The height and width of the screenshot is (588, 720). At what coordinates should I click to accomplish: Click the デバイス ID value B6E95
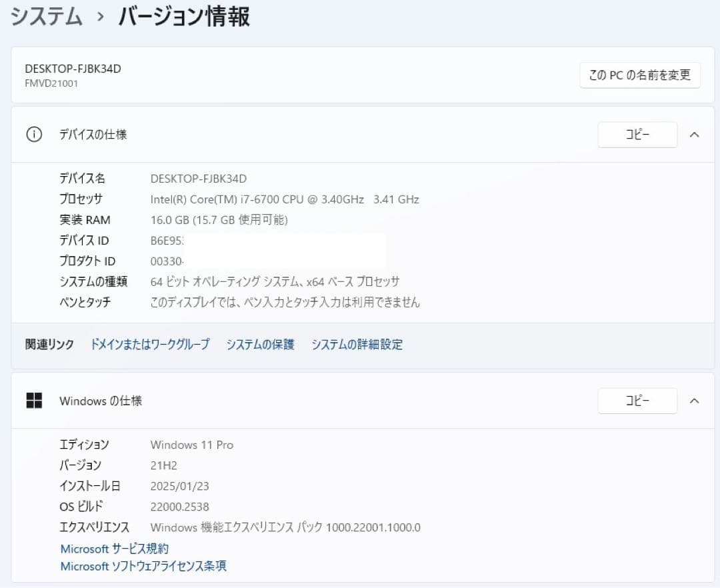click(x=167, y=241)
